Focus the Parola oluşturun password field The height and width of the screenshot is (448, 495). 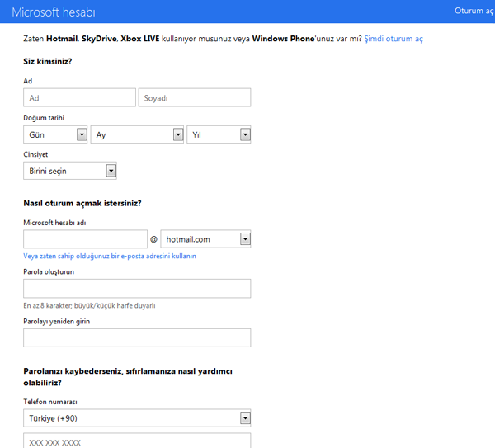point(137,288)
